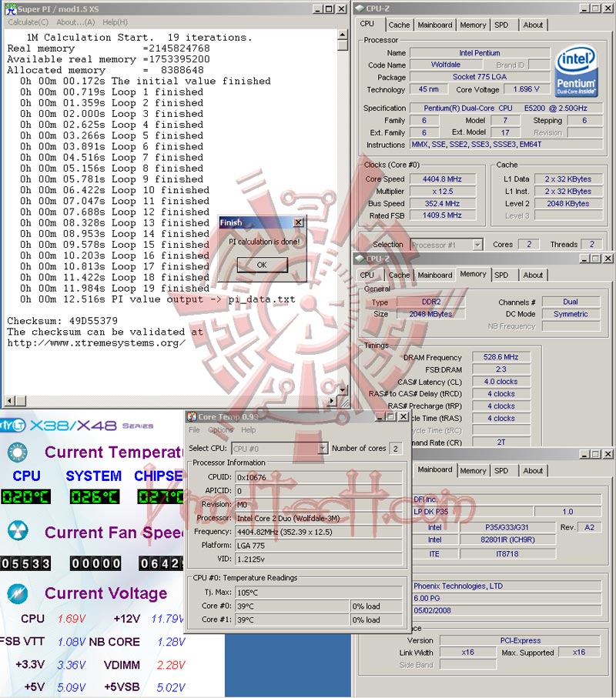Click the Checksum 49D55379 line in Super PI
This screenshot has width=616, height=698.
point(62,321)
